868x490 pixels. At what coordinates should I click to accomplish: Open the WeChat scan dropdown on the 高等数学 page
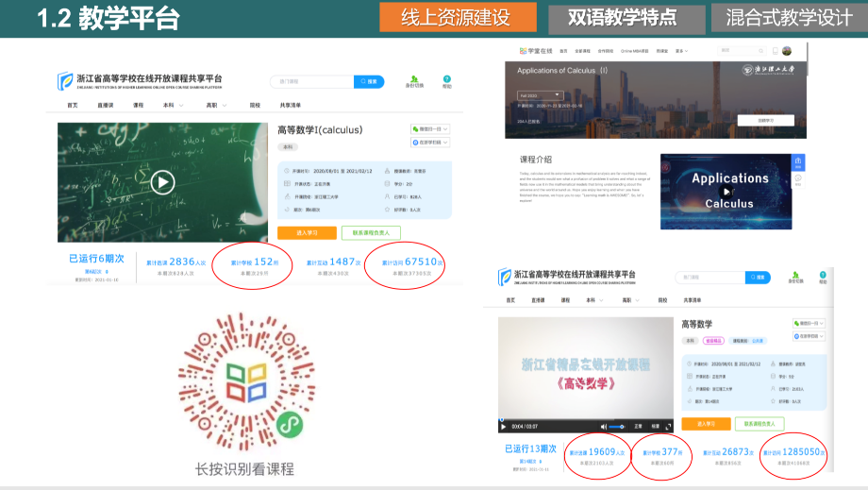pyautogui.click(x=809, y=323)
